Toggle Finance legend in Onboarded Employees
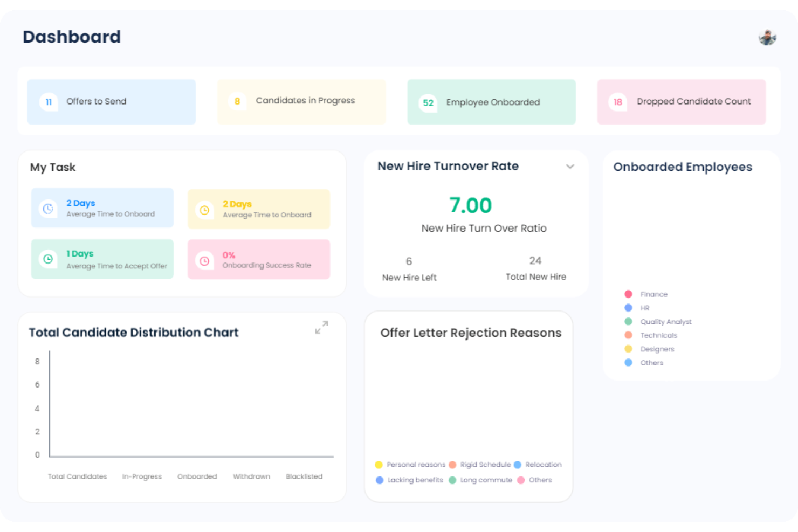 point(646,294)
